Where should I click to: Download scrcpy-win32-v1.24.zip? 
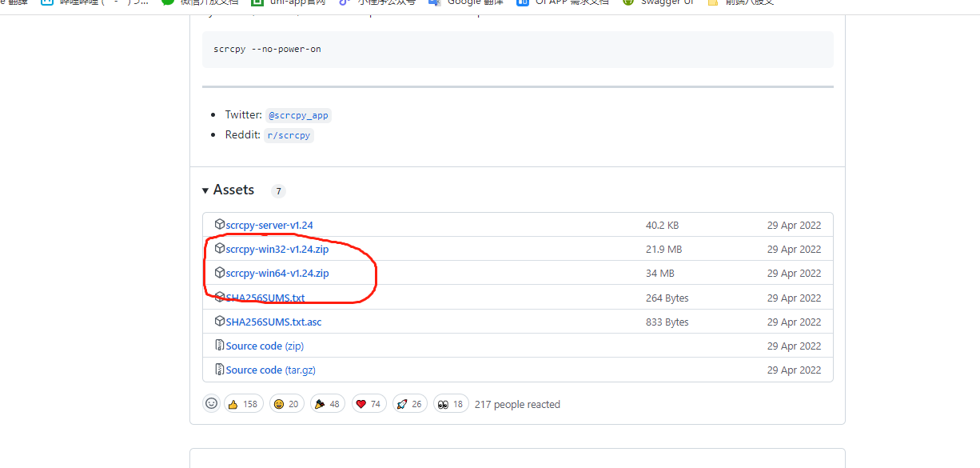click(277, 249)
